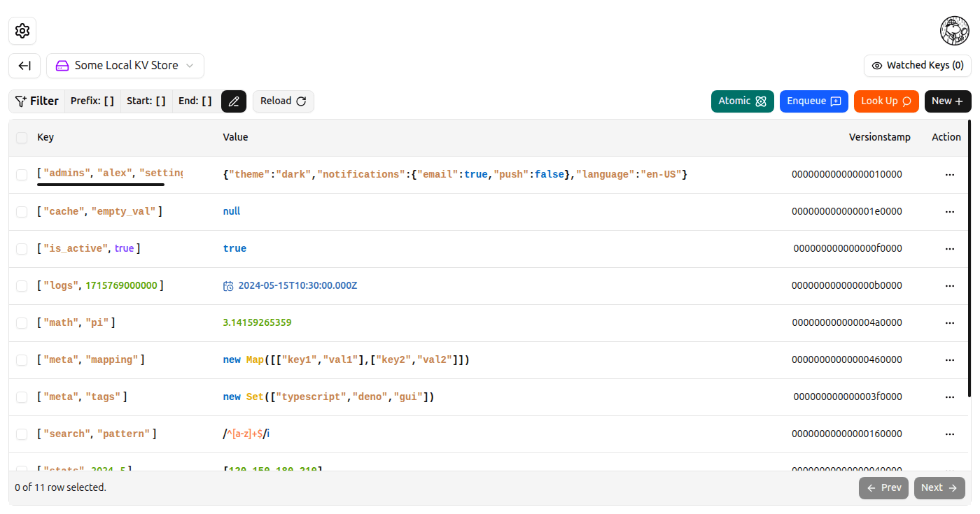Click the ["math", "pi"] key
Viewport: 980px width, 514px height.
[76, 323]
